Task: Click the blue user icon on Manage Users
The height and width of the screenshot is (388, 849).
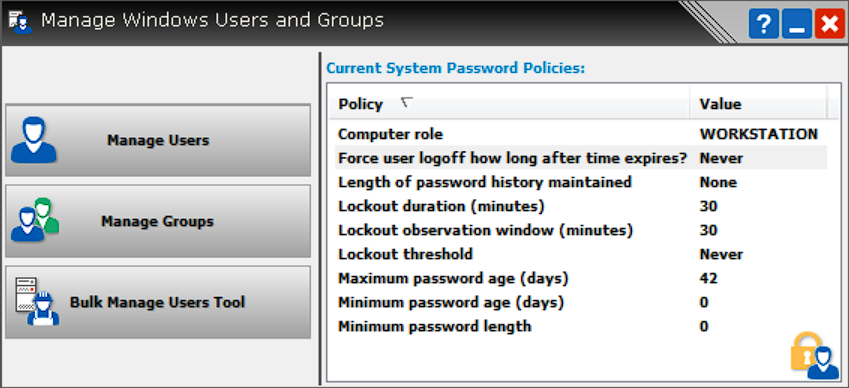Action: [x=34, y=140]
